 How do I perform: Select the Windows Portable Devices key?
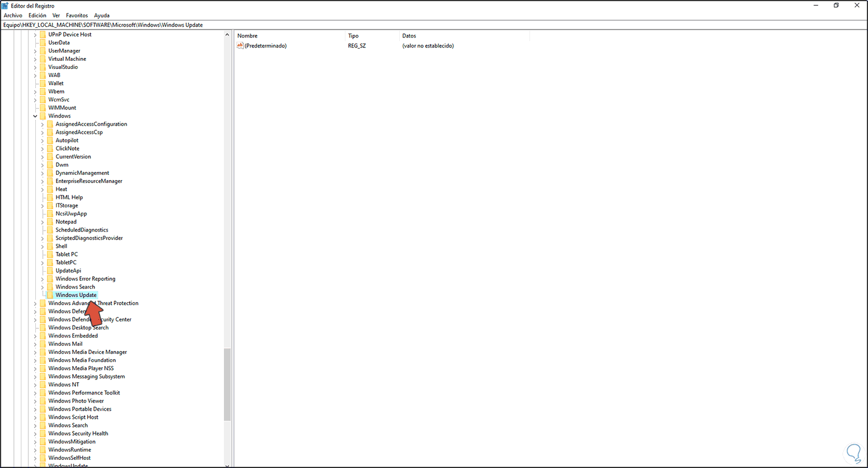pos(80,409)
